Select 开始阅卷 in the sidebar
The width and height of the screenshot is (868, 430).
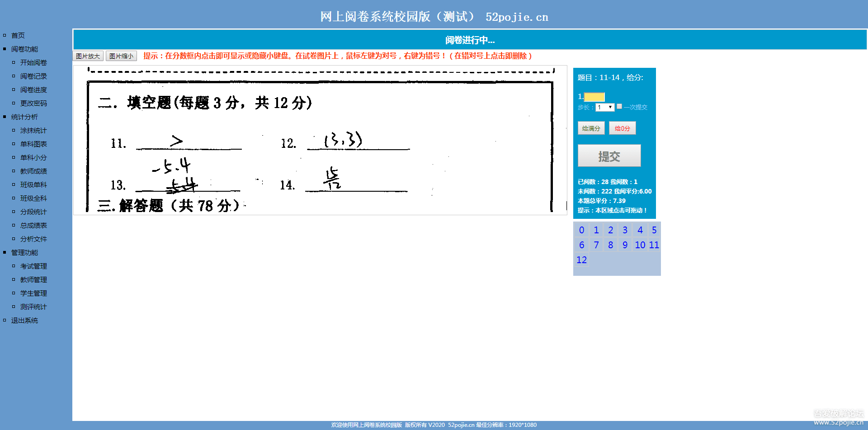point(33,62)
